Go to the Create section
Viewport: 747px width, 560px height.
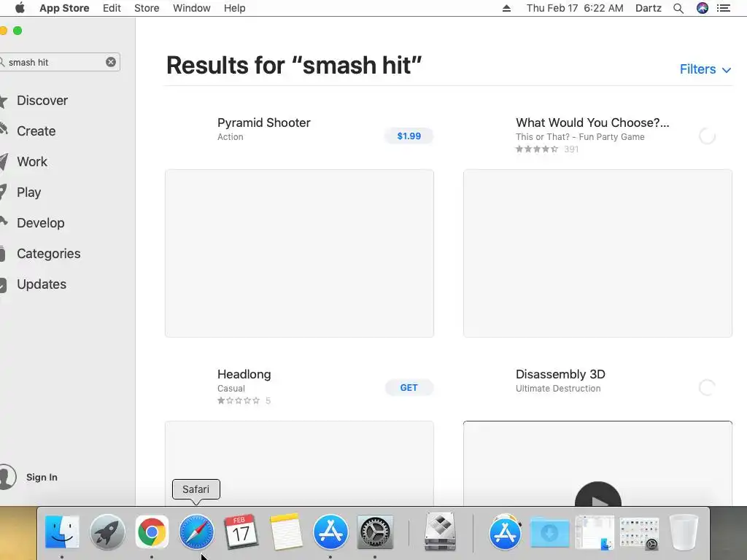point(36,131)
